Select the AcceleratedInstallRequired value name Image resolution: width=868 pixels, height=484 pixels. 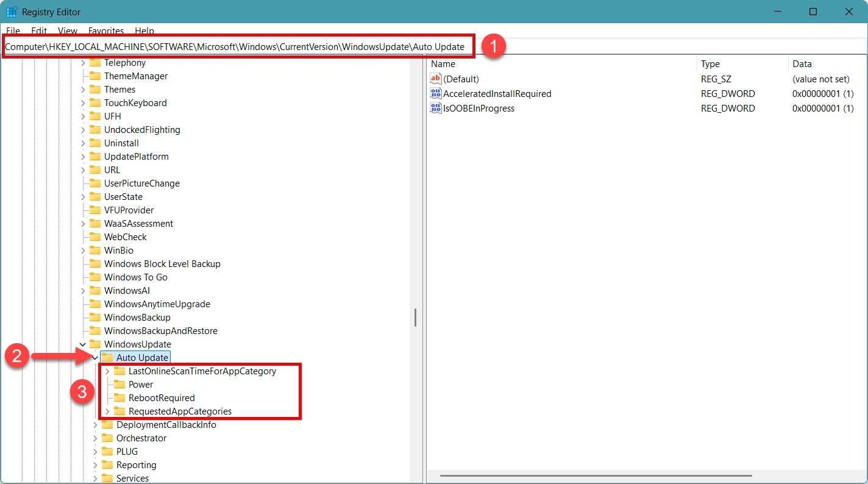pyautogui.click(x=497, y=94)
